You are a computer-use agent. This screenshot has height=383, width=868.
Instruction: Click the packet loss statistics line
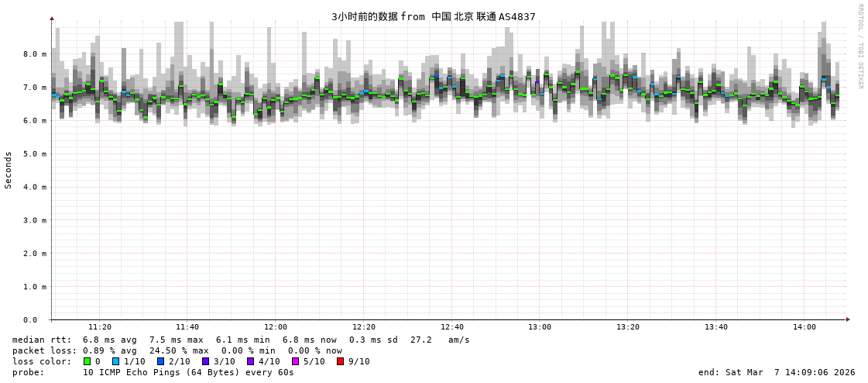point(177,350)
